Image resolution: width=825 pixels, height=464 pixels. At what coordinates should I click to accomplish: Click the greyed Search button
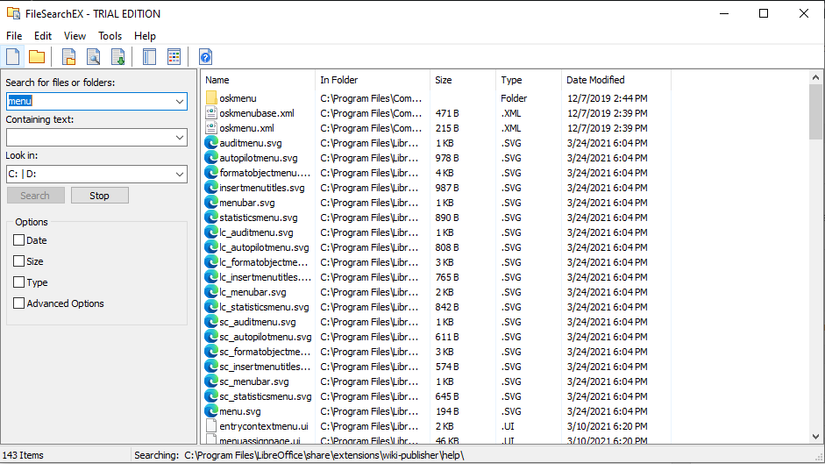click(35, 195)
